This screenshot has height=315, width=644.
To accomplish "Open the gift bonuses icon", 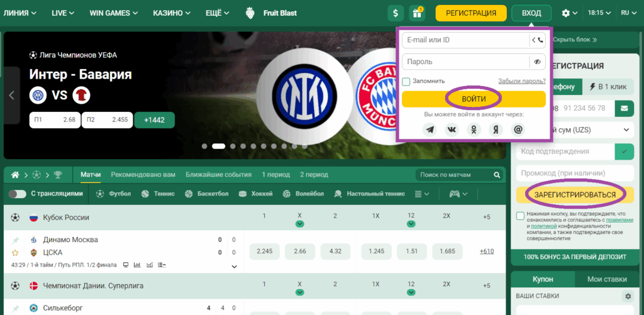I will (416, 13).
